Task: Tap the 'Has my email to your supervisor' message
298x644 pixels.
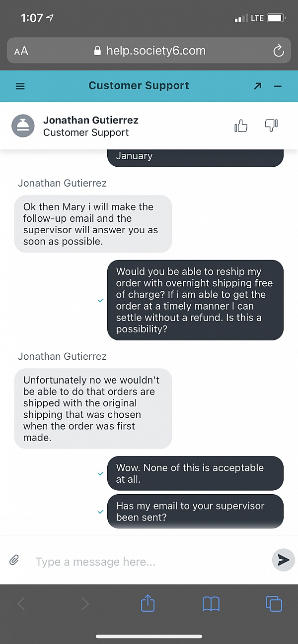Action: pos(195,511)
